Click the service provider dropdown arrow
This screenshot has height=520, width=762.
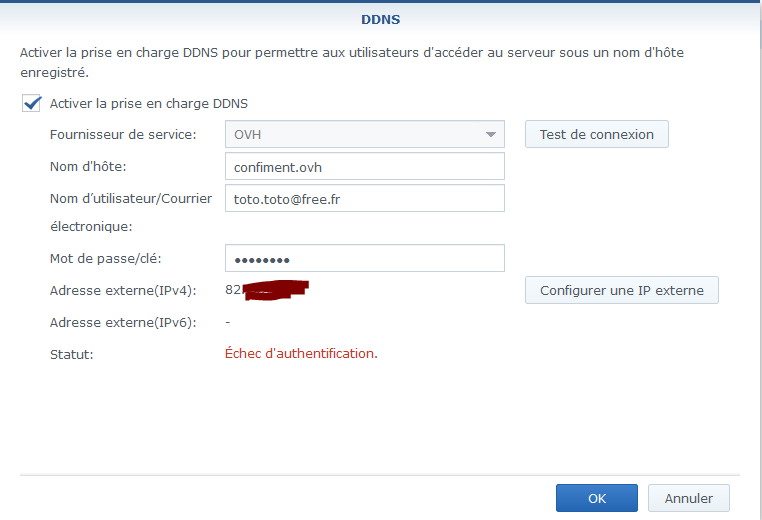(x=490, y=134)
